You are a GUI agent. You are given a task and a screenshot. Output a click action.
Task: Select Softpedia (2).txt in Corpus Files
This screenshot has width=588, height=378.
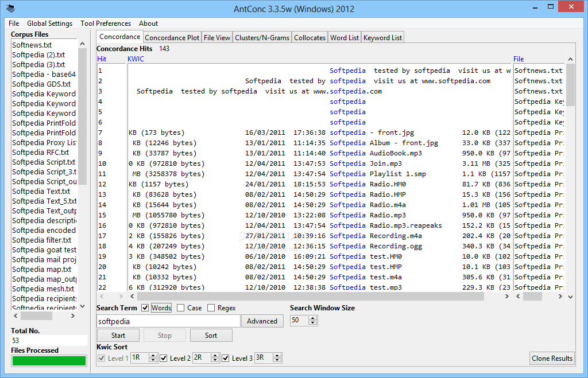tap(38, 54)
